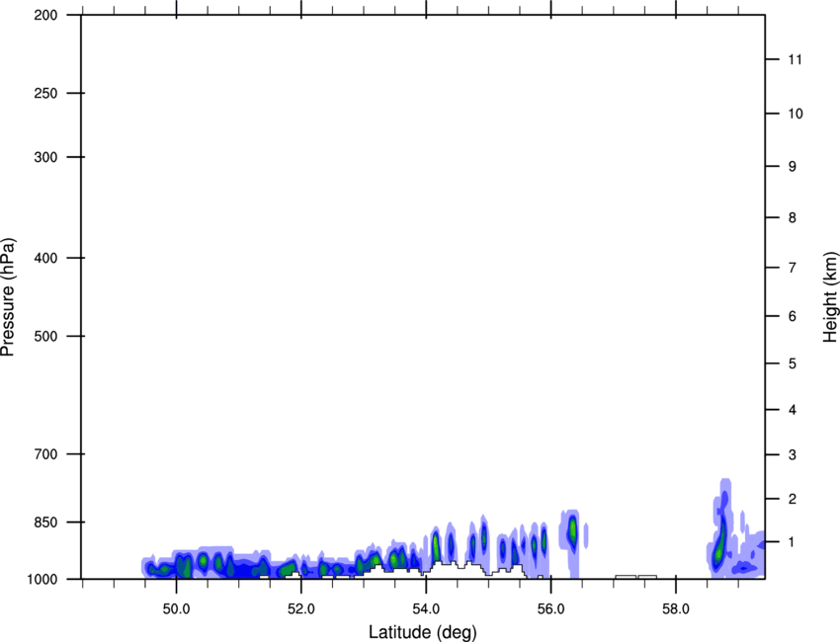
Task: Click the 'Pressure (hPa)' axis title
Action: 8,296
